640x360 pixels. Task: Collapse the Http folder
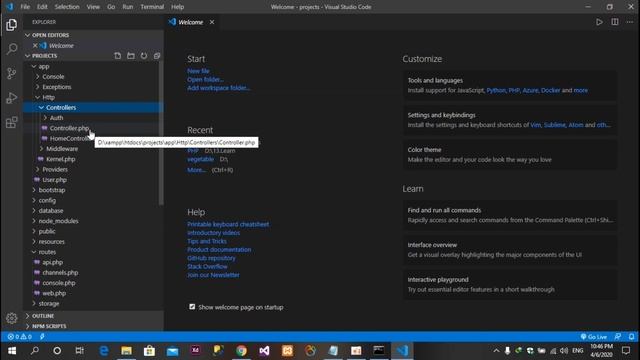(38, 97)
